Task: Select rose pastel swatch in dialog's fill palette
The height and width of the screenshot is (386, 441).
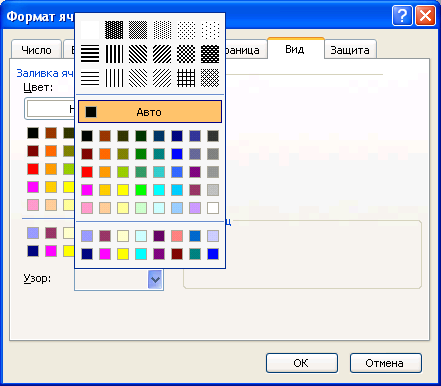Action: 33,205
